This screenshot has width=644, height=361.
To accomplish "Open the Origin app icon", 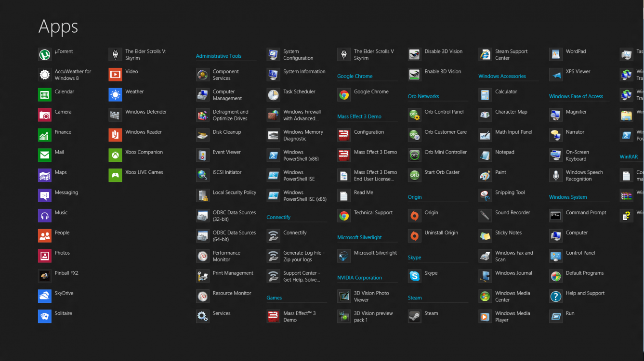I will (x=415, y=216).
